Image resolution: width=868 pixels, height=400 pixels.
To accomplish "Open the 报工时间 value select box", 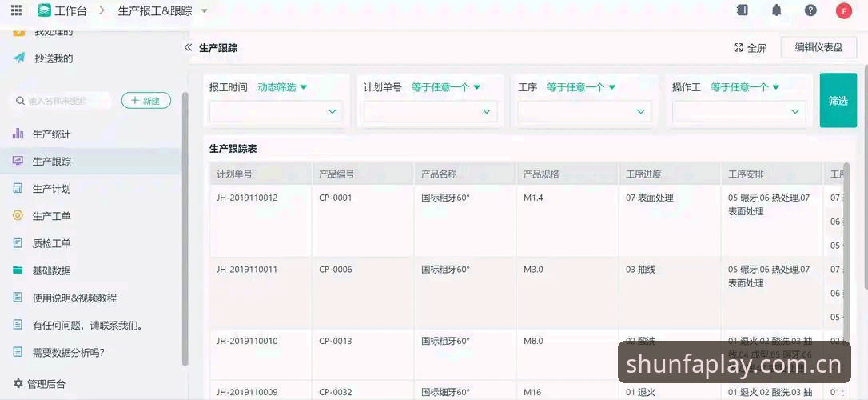I will (x=276, y=111).
